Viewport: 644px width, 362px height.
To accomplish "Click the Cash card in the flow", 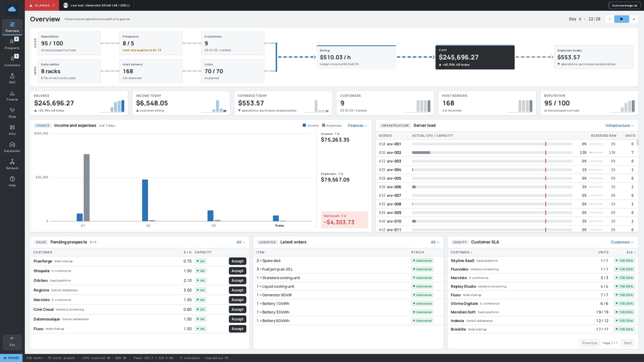I will pos(475,57).
